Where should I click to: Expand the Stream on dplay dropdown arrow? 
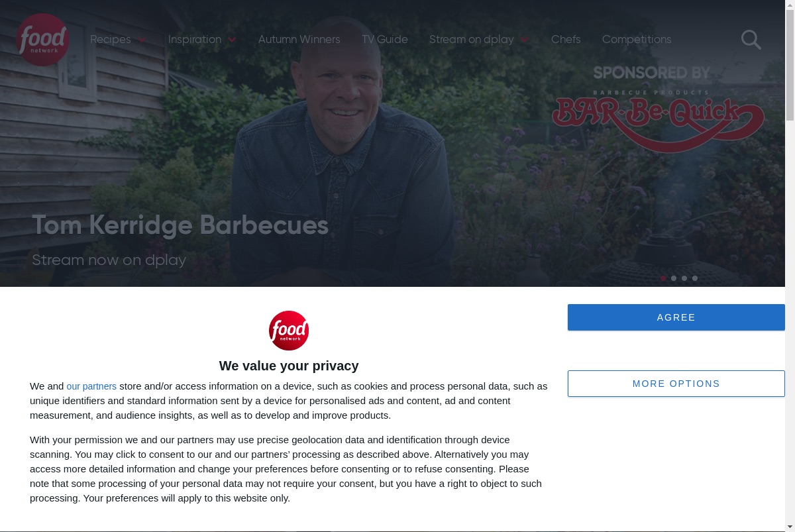click(x=524, y=40)
